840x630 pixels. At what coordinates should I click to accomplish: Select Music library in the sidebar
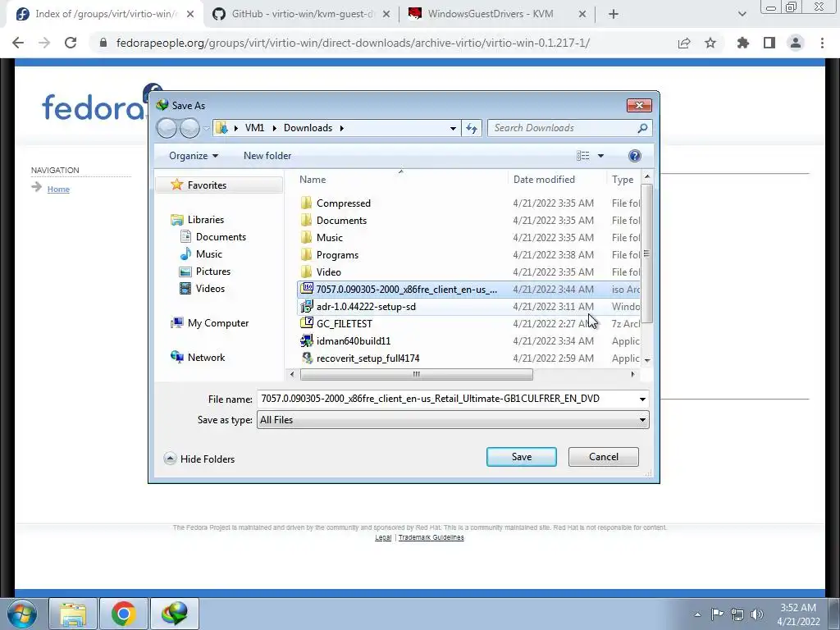point(209,254)
